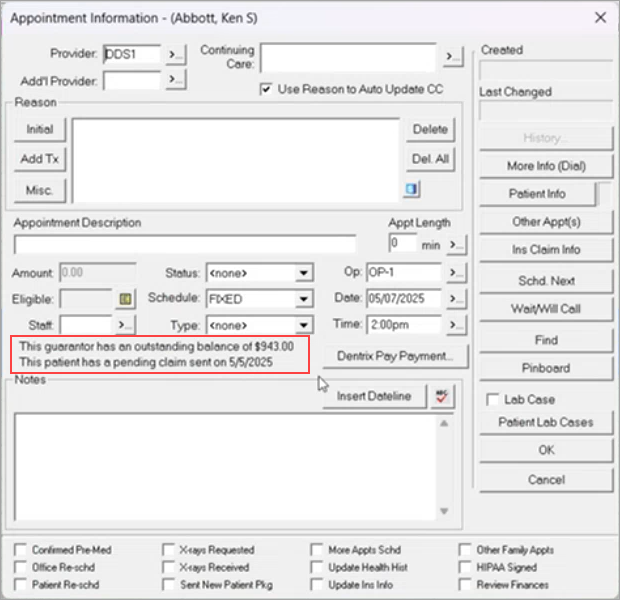Screen dimensions: 620x600
Task: Click the Notes scrollbar down arrow
Action: pyautogui.click(x=445, y=512)
